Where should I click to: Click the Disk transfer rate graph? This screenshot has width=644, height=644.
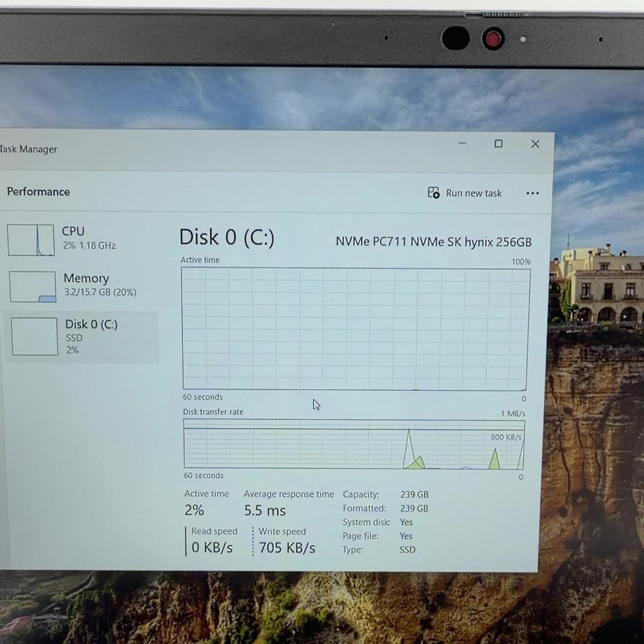coord(354,444)
